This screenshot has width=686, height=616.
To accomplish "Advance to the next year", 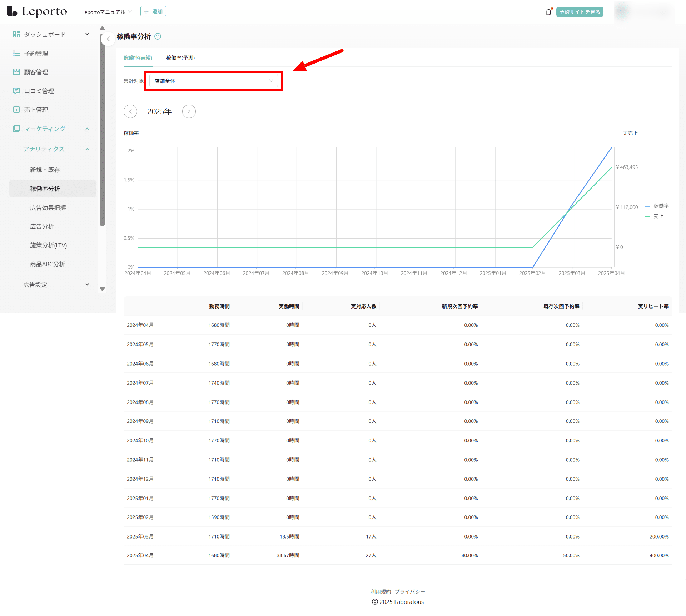I will click(189, 111).
